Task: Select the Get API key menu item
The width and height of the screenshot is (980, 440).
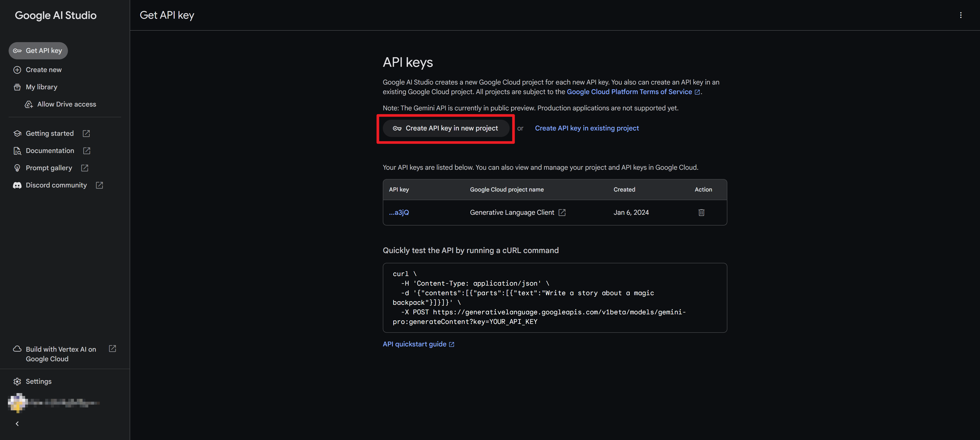Action: coord(39,51)
